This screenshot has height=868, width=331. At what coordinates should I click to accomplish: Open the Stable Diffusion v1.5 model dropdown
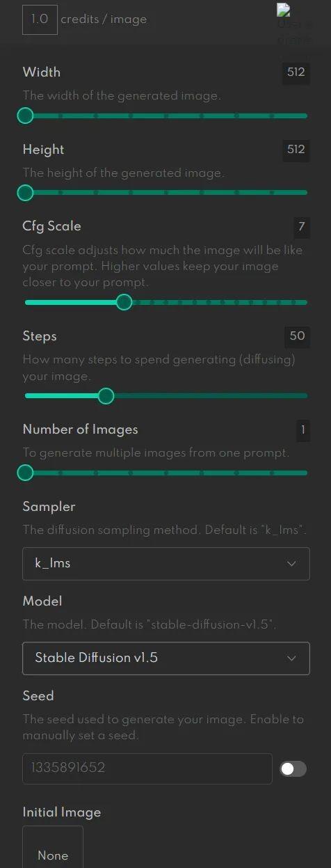click(166, 658)
